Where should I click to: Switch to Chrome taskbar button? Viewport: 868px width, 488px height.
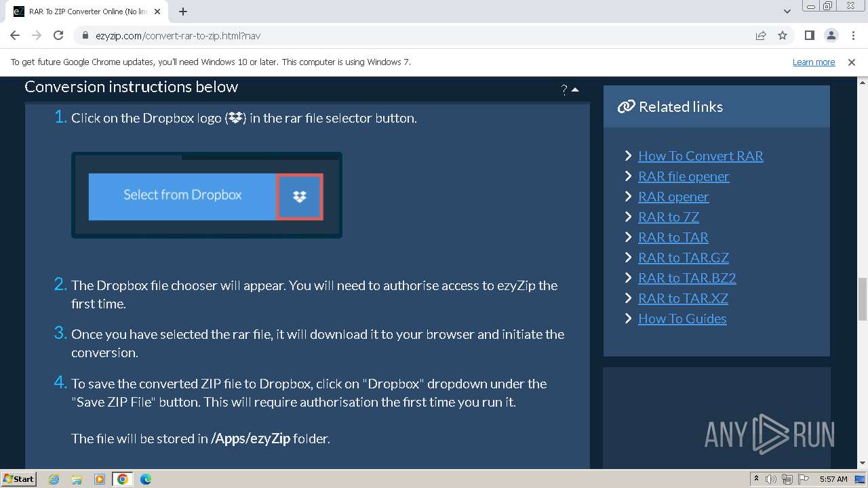(x=123, y=479)
